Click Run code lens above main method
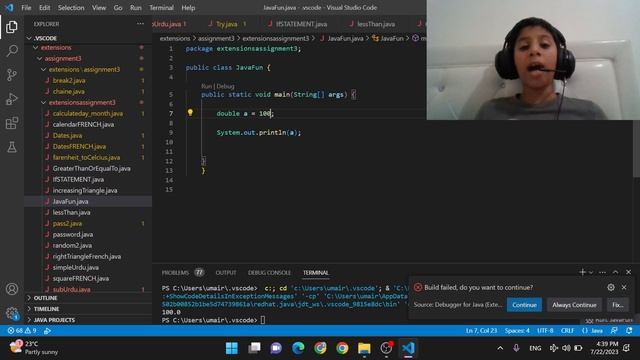Viewport: 640px width, 360px height. point(207,86)
